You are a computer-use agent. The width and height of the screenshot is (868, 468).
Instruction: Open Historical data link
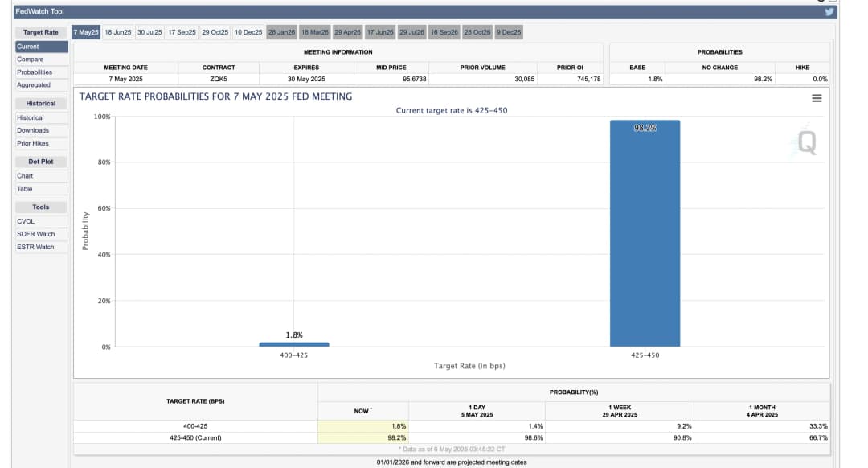pos(31,117)
